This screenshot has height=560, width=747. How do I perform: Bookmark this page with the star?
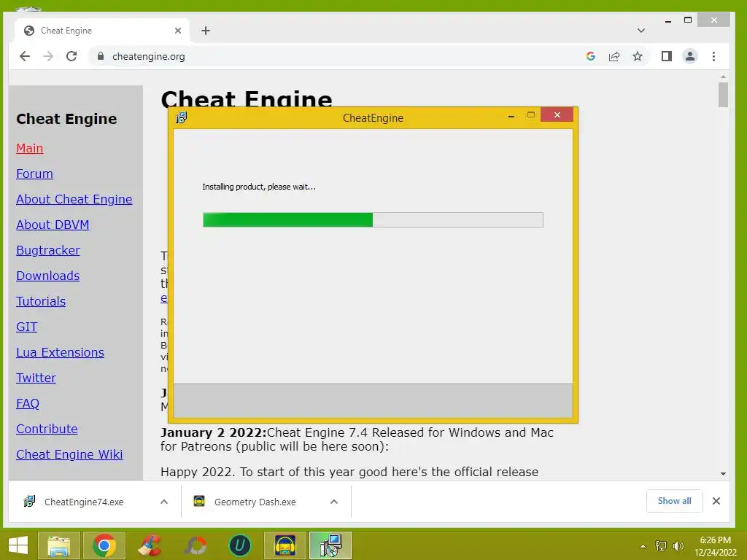638,56
